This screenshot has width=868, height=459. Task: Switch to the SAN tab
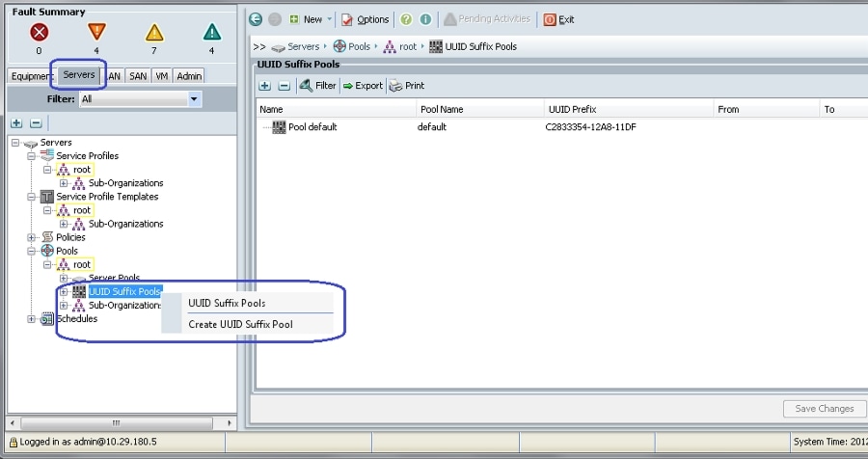[x=138, y=76]
